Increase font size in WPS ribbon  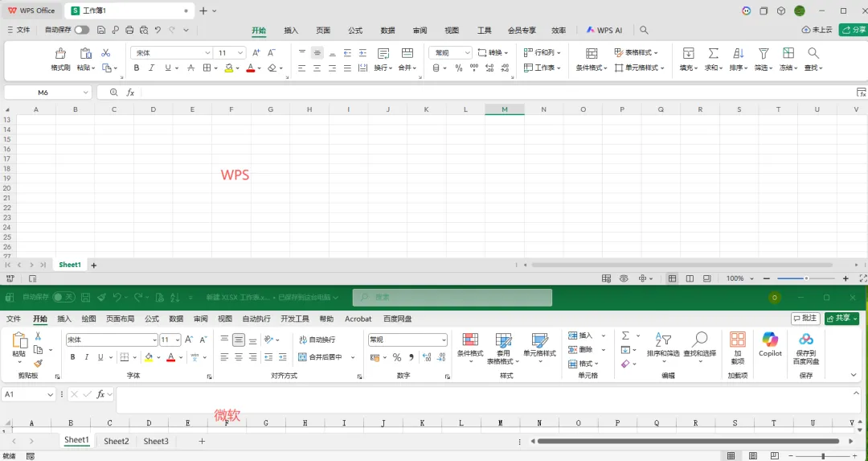coord(256,52)
